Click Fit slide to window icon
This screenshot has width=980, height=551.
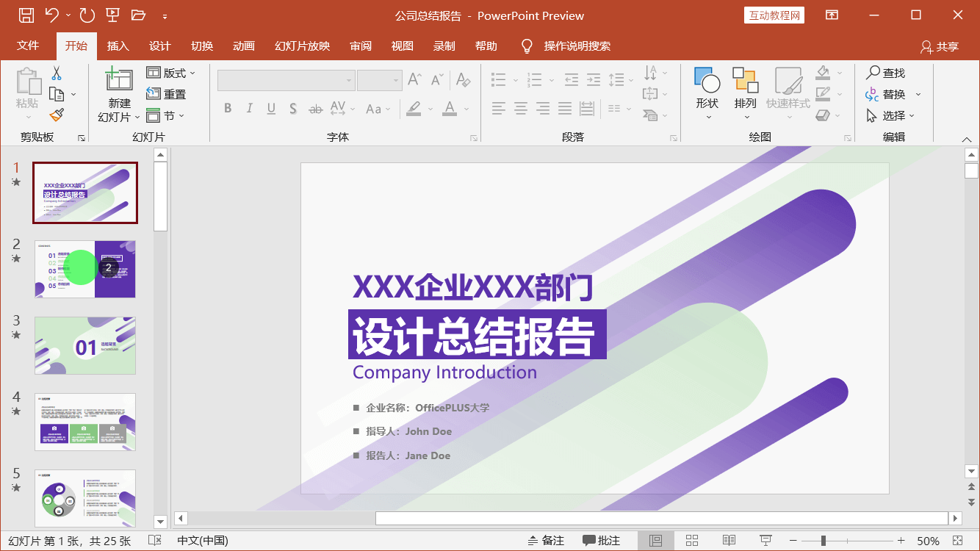point(957,541)
